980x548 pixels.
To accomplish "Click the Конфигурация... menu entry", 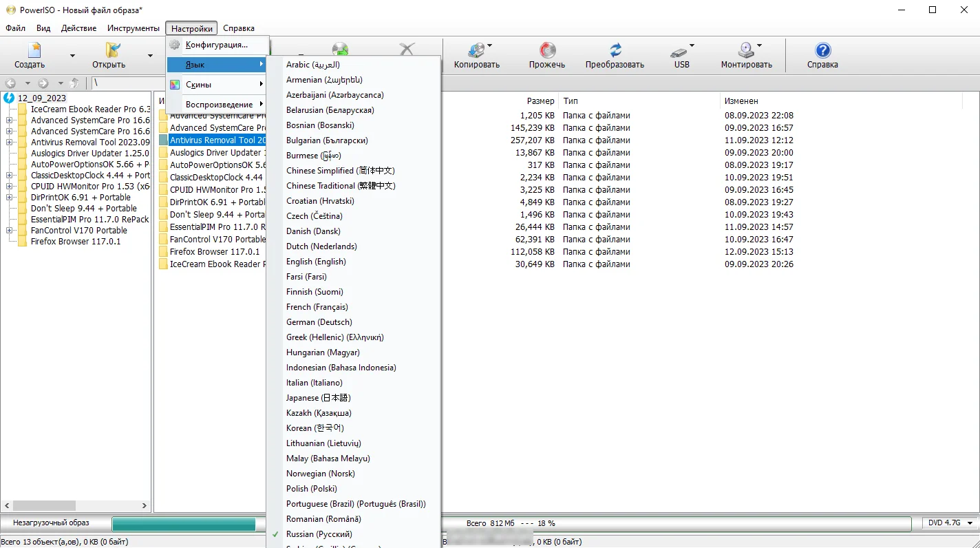I will [x=216, y=45].
